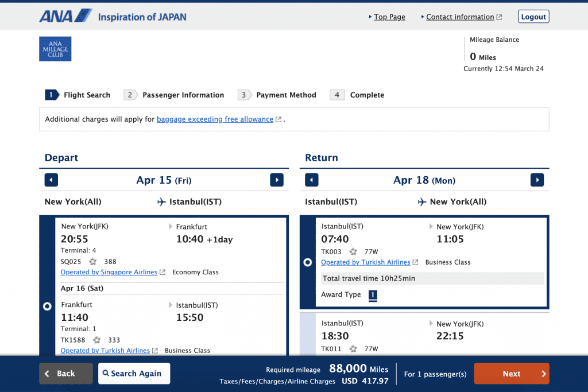Image resolution: width=588 pixels, height=392 pixels.
Task: Click the orange Next button
Action: [512, 373]
